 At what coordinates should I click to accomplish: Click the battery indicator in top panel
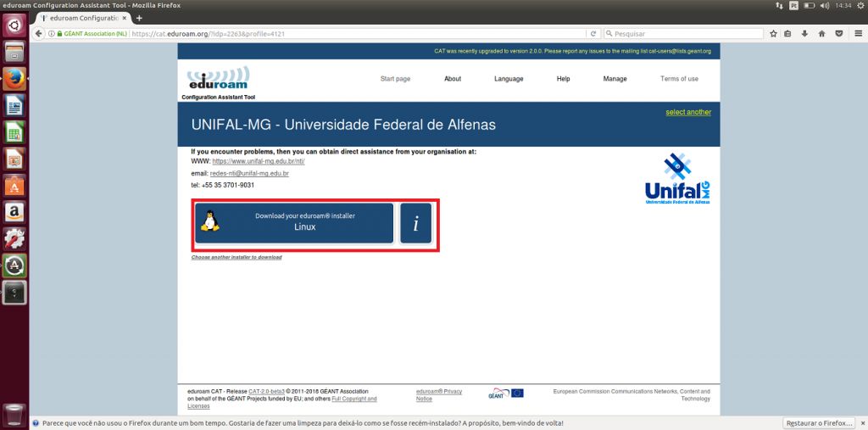point(810,5)
